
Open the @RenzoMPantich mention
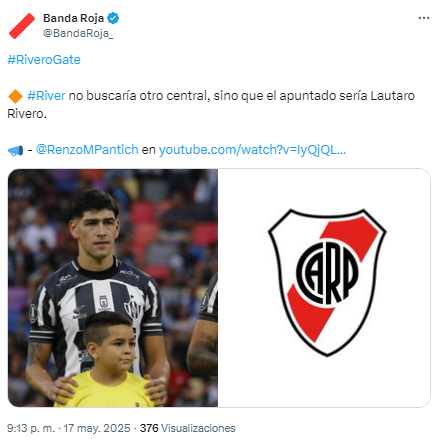pos(87,150)
